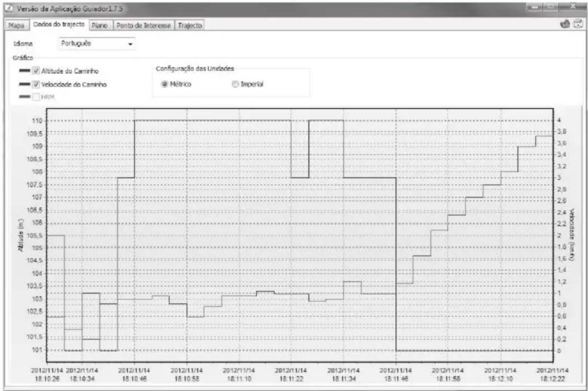The image size is (588, 391).
Task: Switch to the Mapa tab
Action: pyautogui.click(x=16, y=25)
